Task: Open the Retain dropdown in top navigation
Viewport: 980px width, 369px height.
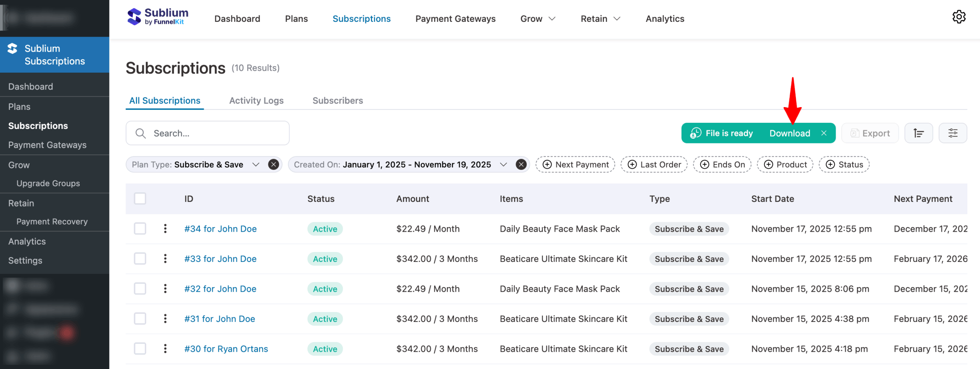Action: tap(600, 19)
